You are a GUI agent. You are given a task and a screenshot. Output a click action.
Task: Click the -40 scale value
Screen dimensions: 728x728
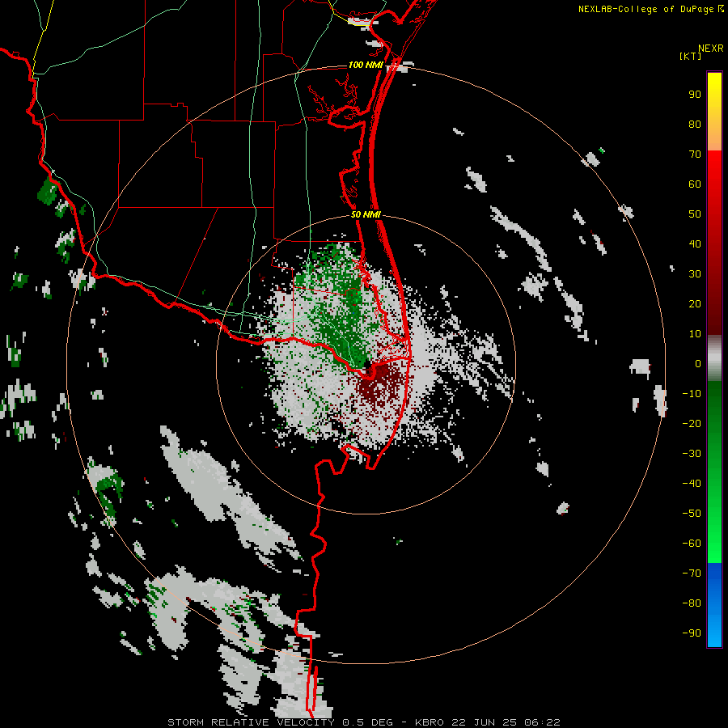coord(692,484)
